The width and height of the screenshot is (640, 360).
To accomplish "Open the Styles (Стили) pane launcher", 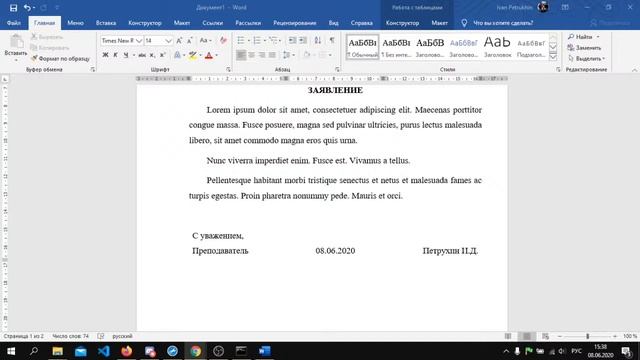I will [x=558, y=70].
